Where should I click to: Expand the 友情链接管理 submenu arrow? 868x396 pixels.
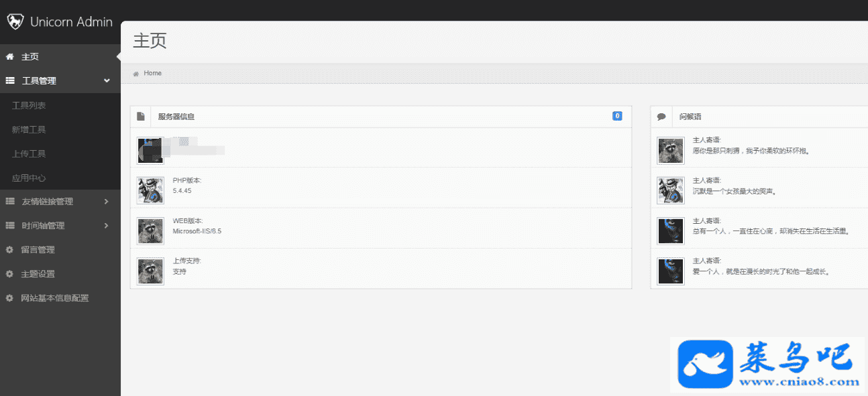[x=107, y=202]
